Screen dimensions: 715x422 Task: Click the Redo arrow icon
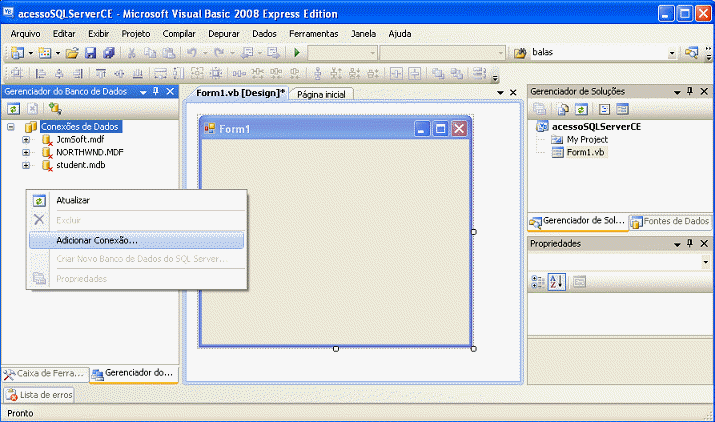219,53
